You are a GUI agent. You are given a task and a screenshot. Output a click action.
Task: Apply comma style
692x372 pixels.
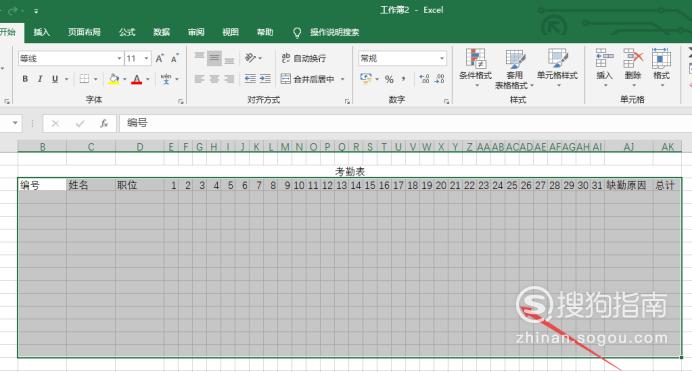pyautogui.click(x=403, y=79)
